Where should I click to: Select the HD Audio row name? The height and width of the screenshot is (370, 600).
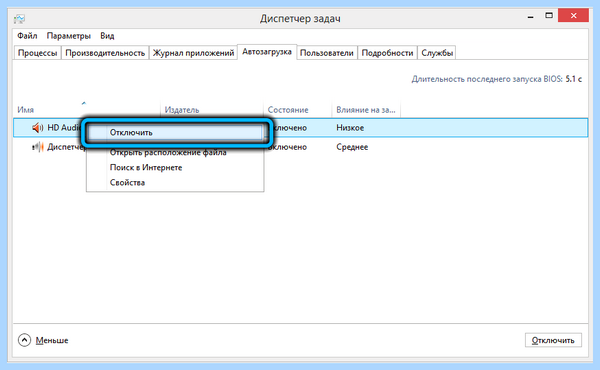coord(63,128)
